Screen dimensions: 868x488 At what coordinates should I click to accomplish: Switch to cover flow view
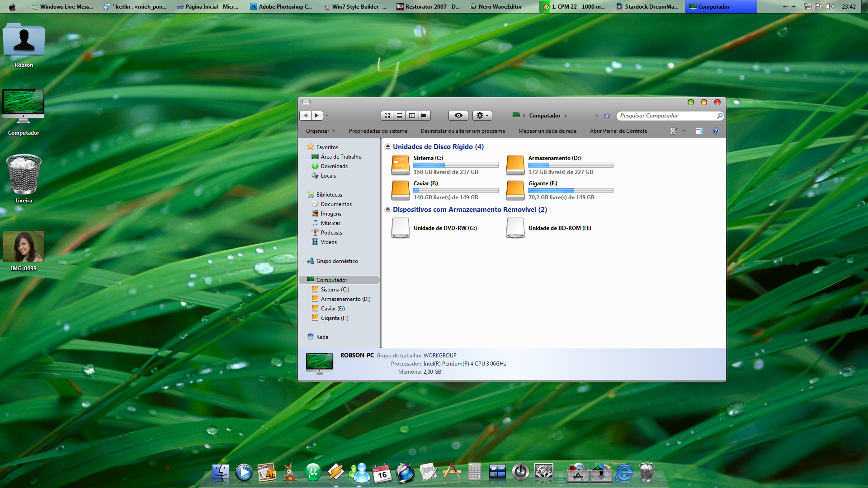coord(425,116)
